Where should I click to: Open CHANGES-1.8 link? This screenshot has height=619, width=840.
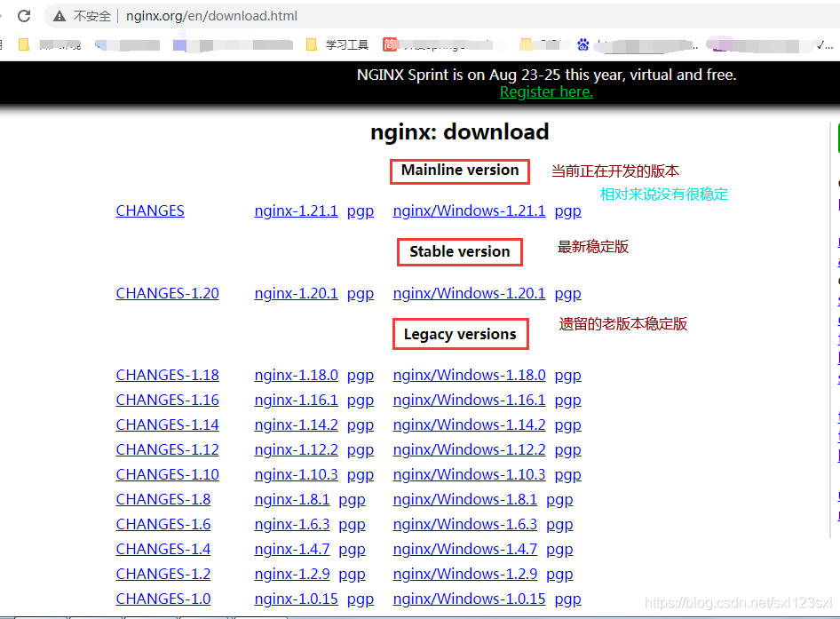162,499
